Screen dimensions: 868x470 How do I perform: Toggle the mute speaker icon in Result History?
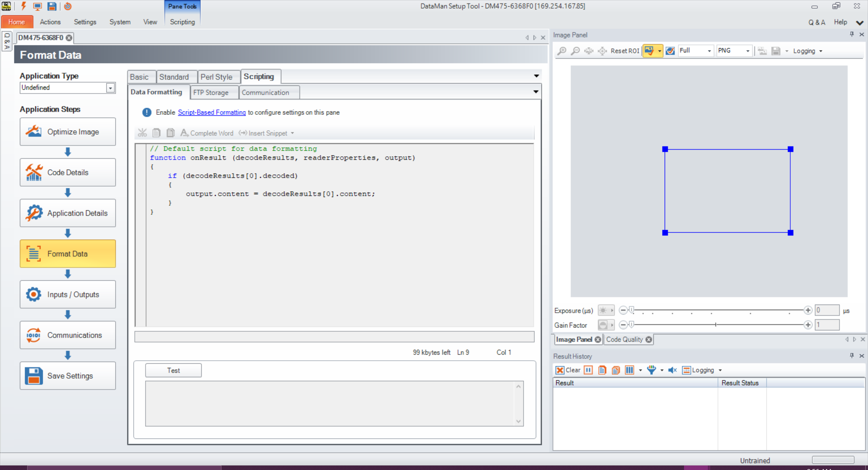pos(672,370)
